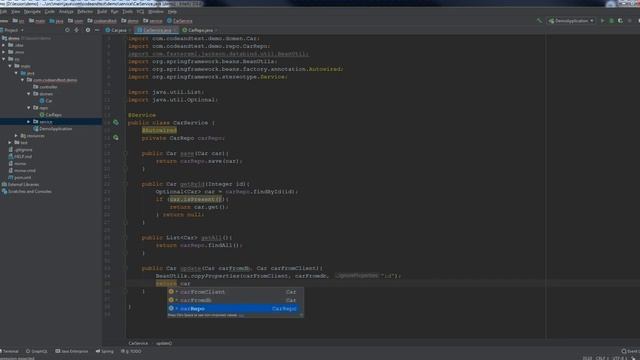This screenshot has height=360, width=640.
Task: Open the View menu
Action: [x=16, y=12]
